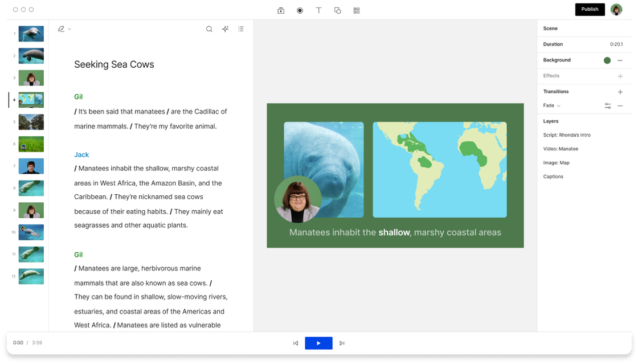Click the Effects label

(x=551, y=76)
